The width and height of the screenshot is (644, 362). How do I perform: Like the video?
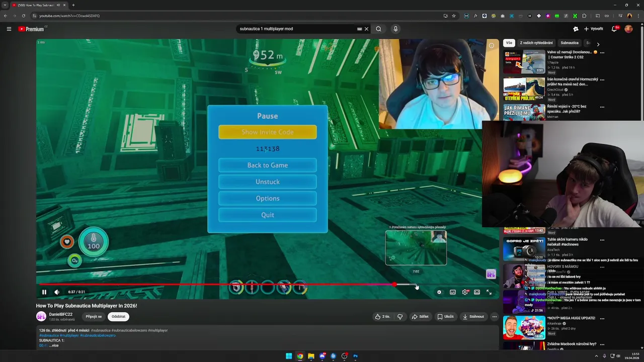click(x=382, y=317)
